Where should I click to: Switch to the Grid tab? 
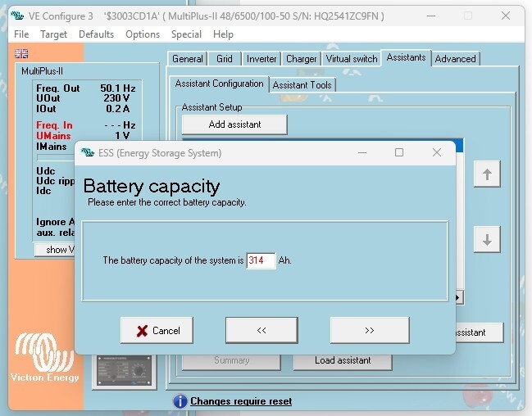point(225,59)
